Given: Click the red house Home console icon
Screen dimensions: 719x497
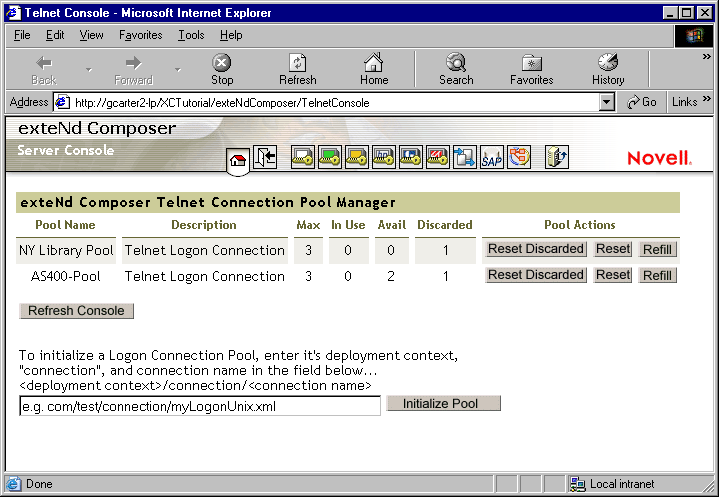Looking at the screenshot, I should tap(238, 159).
